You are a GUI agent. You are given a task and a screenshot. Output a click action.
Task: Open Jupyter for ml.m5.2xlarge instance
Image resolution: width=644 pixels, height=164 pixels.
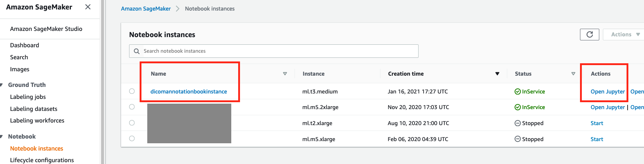[x=608, y=107]
